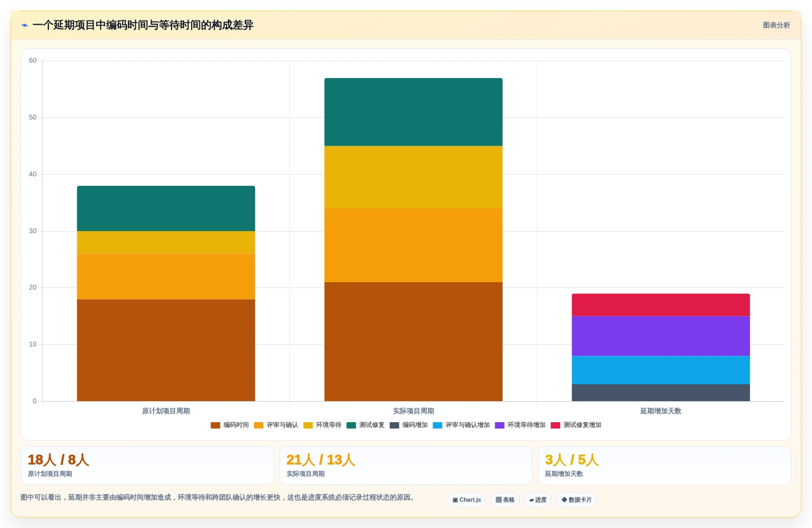Toggle the 环境等待增加 legend item
This screenshot has width=812, height=528.
click(x=520, y=425)
